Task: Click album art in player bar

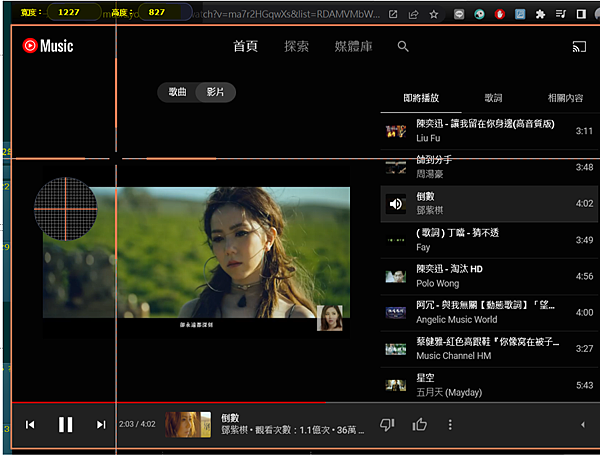Action: tap(188, 425)
